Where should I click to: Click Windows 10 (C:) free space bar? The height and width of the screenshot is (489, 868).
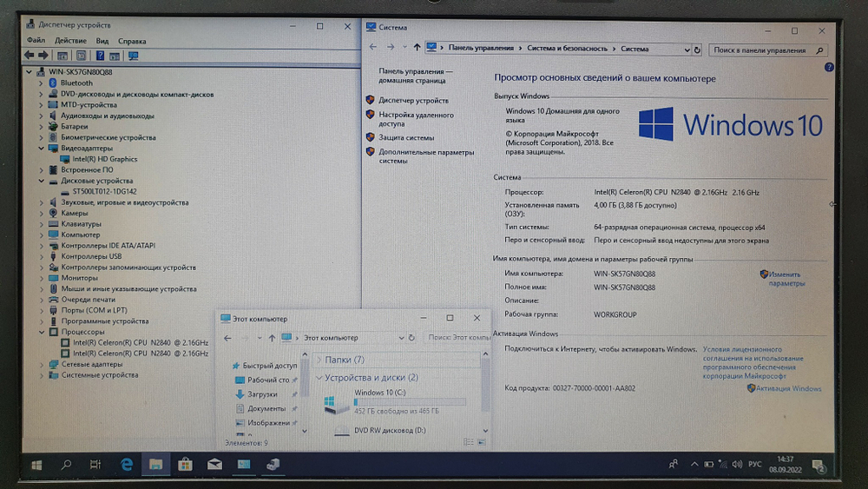coord(410,402)
